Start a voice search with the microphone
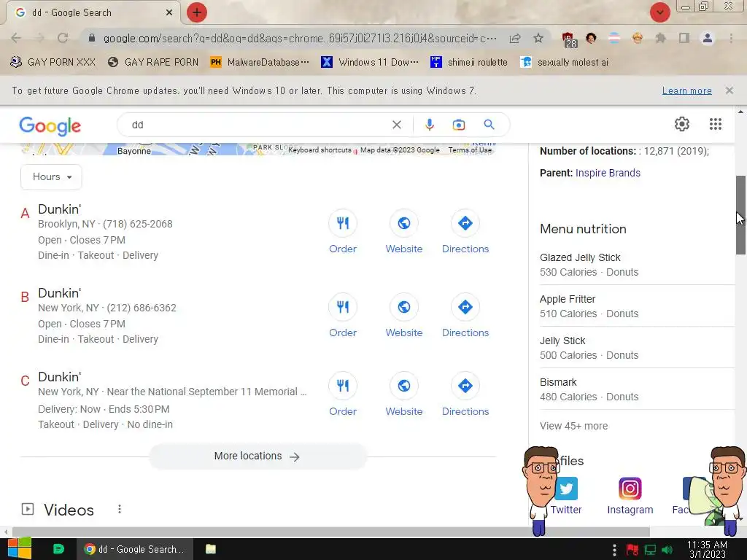The height and width of the screenshot is (560, 747). pyautogui.click(x=429, y=125)
